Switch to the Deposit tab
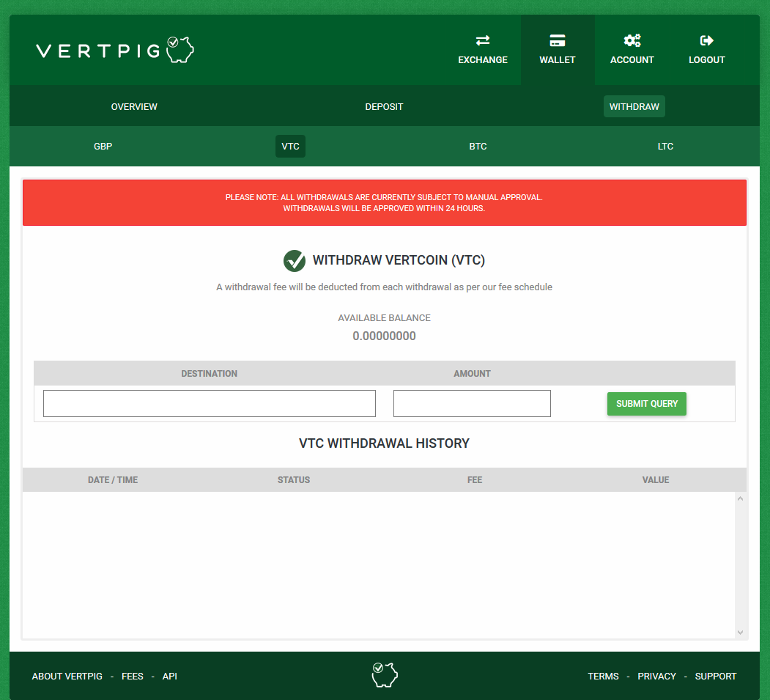 click(x=384, y=106)
